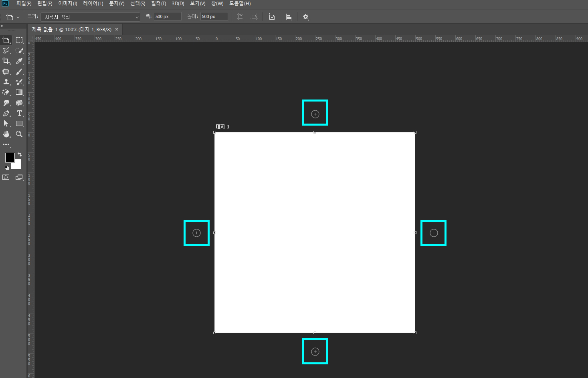Select the 제목 없음-1 document tab
588x378 pixels.
(x=72, y=29)
